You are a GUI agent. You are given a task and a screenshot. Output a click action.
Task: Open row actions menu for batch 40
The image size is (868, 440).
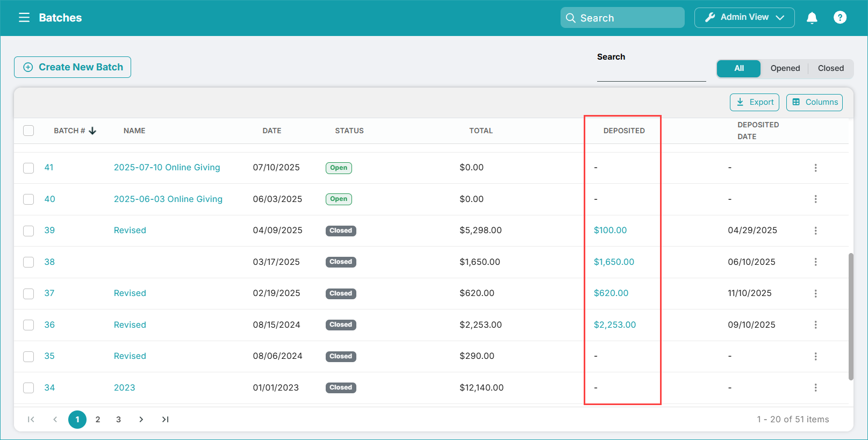click(815, 199)
